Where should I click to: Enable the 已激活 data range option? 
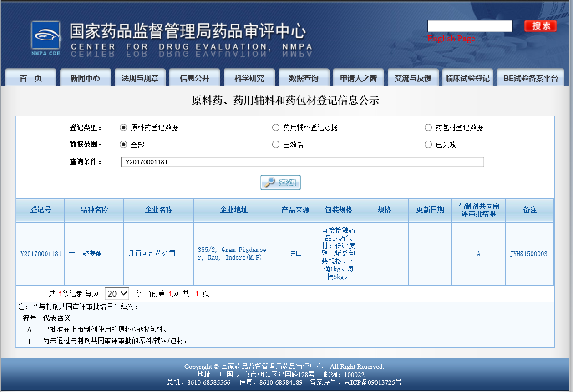(x=276, y=144)
